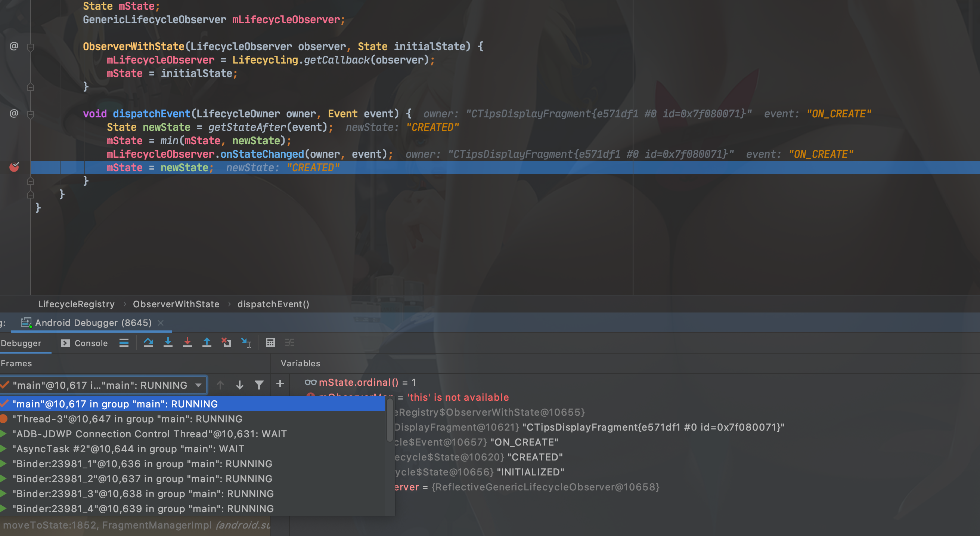
Task: Click the Show Execution Point icon
Action: coord(124,343)
